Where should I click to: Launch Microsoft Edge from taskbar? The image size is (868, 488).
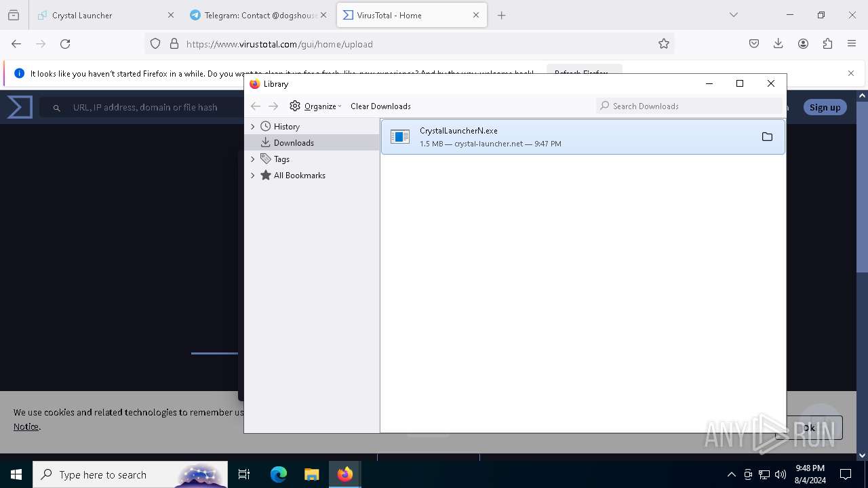[279, 474]
